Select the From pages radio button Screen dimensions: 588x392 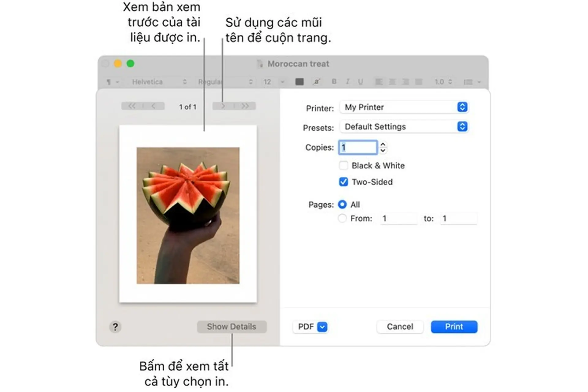(342, 218)
